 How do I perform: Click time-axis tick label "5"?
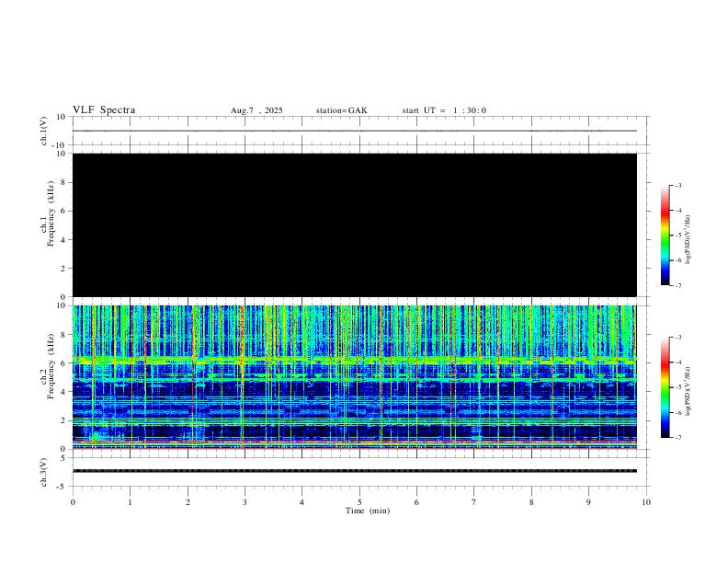pyautogui.click(x=359, y=502)
